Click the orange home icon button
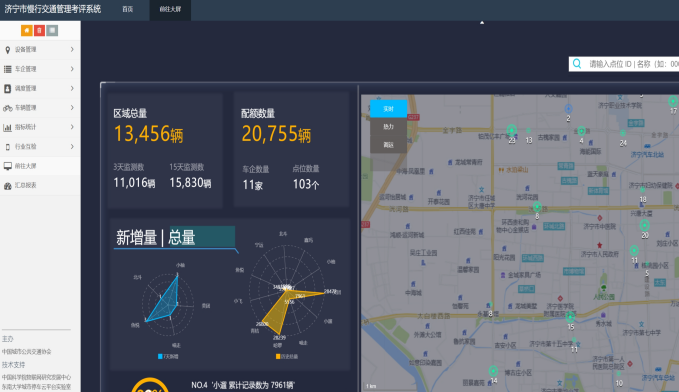This screenshot has width=679, height=392. pyautogui.click(x=27, y=30)
